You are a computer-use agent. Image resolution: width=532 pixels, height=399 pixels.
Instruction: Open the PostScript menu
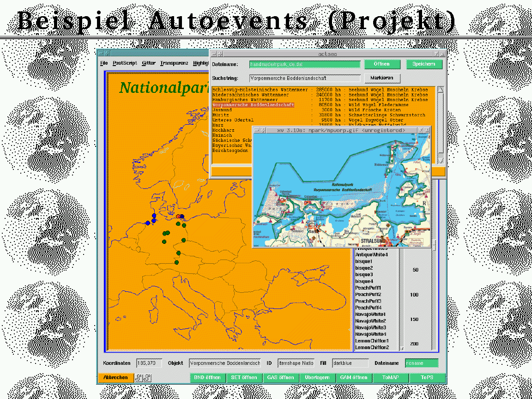coord(125,63)
